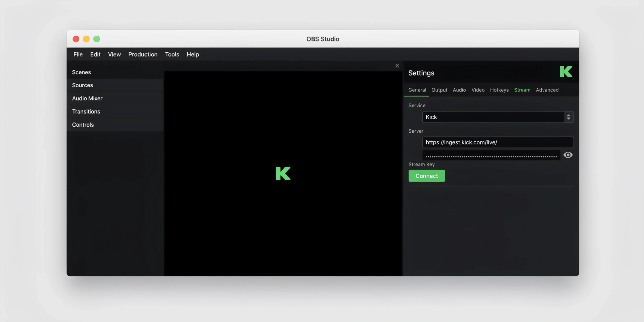This screenshot has height=322, width=644.
Task: Select the Scenes panel item
Action: coord(115,72)
